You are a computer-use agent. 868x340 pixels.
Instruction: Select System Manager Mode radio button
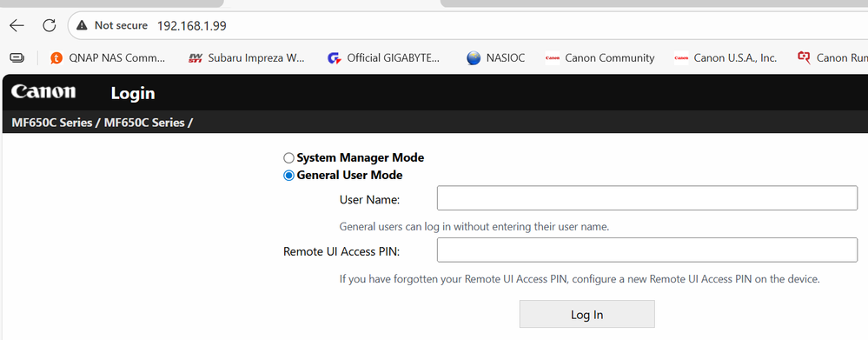tap(288, 157)
